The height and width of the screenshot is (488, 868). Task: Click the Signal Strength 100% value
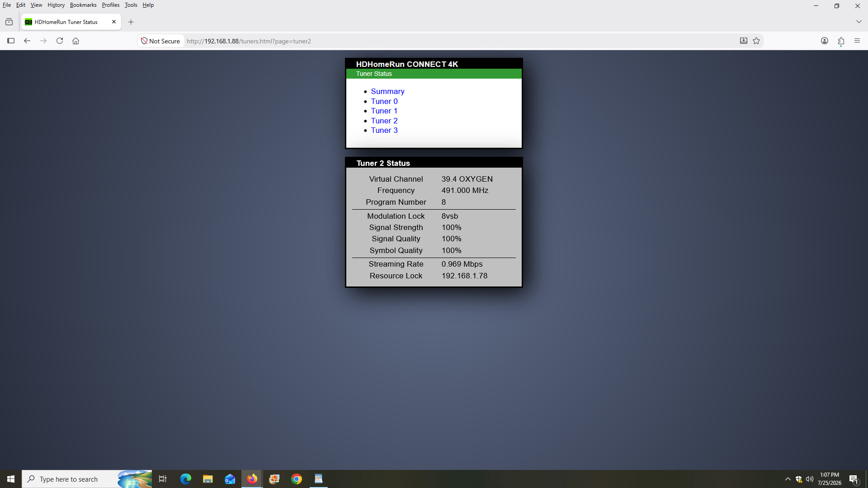pos(451,227)
